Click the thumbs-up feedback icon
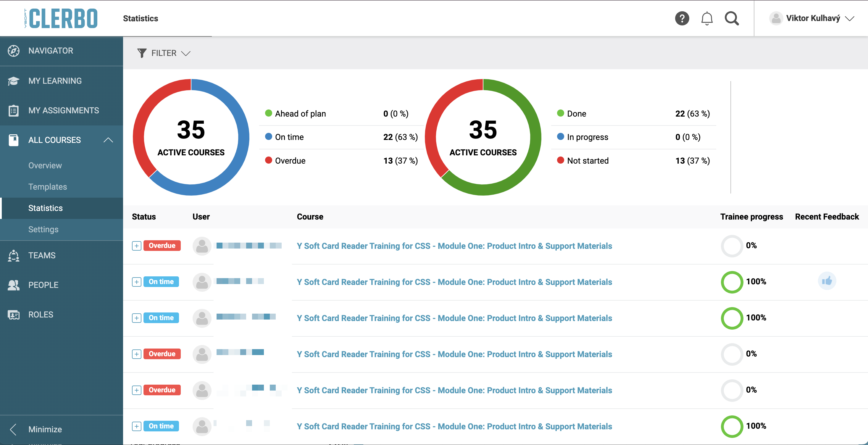 coord(827,281)
